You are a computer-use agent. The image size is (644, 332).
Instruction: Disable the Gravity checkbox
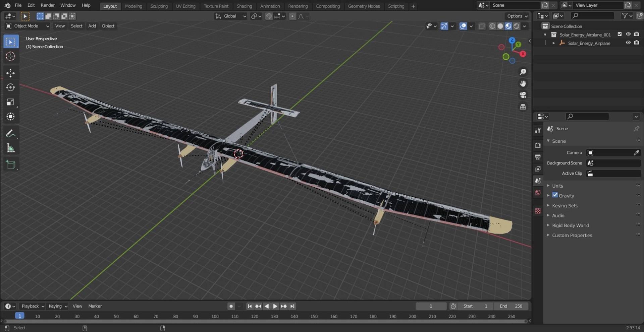click(x=555, y=195)
